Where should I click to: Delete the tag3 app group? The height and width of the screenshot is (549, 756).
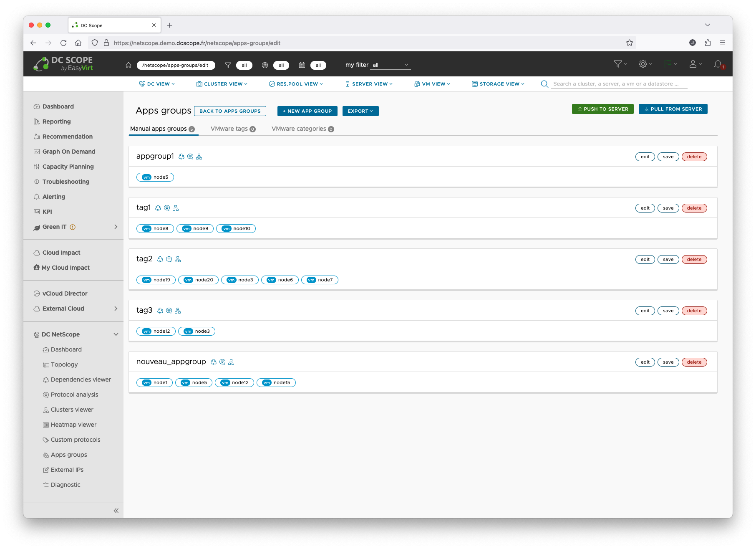(694, 311)
